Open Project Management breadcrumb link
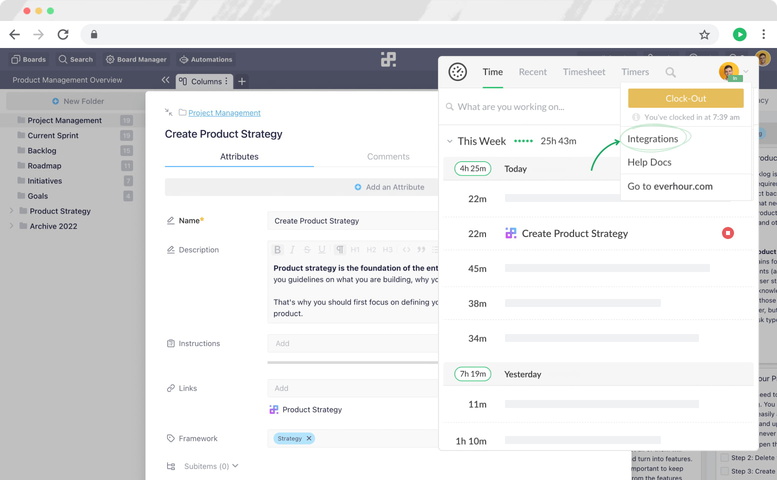 (224, 112)
